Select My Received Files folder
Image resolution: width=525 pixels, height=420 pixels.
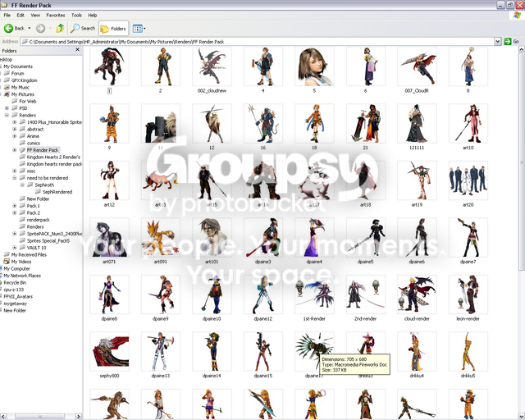coord(29,255)
